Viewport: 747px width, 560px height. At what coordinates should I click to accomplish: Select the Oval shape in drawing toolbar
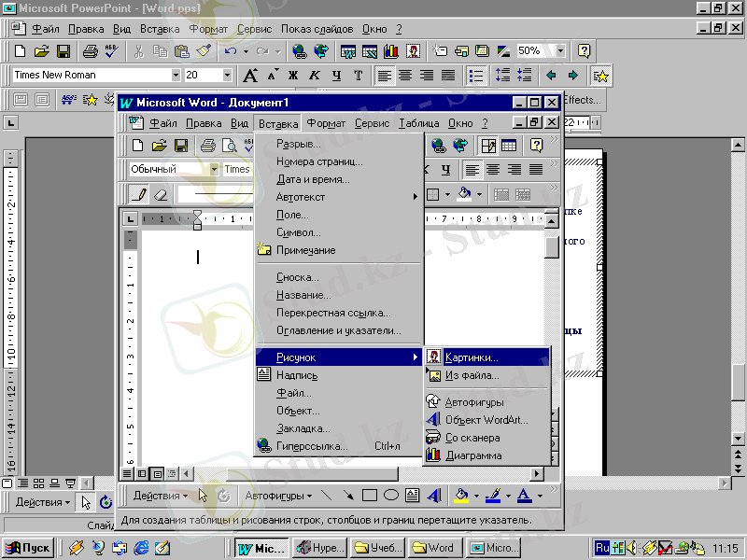tap(391, 496)
